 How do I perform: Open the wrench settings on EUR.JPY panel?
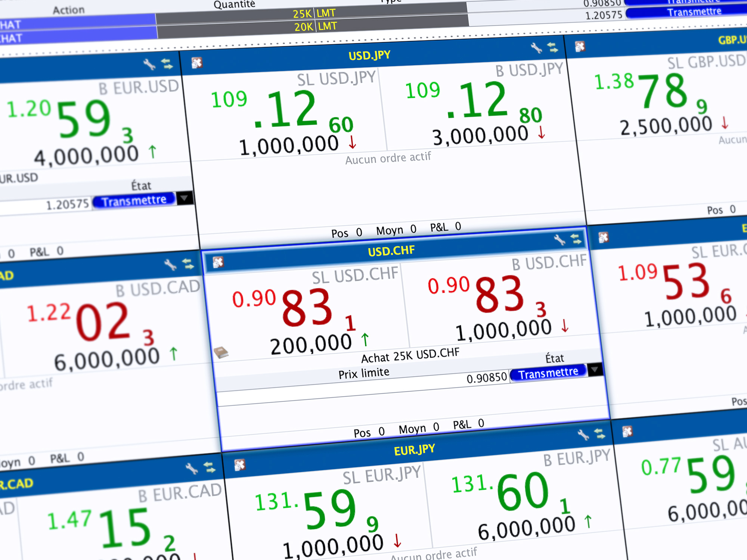point(583,435)
